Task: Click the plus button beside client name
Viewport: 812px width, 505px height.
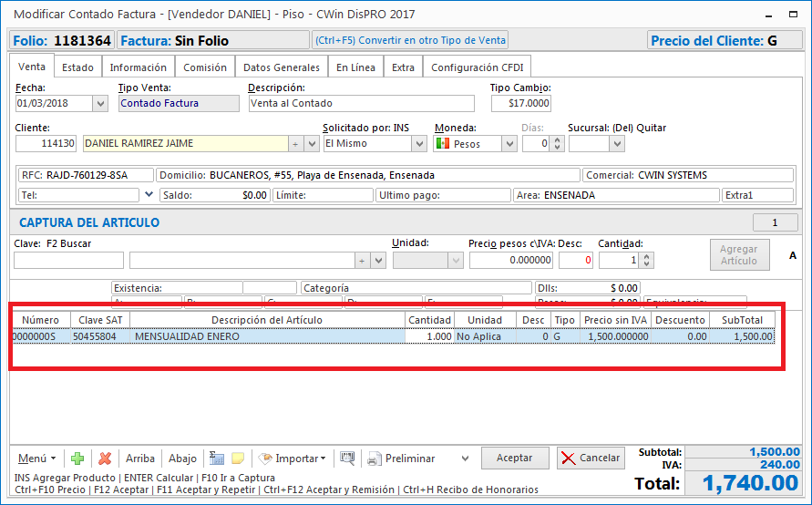Action: tap(294, 144)
